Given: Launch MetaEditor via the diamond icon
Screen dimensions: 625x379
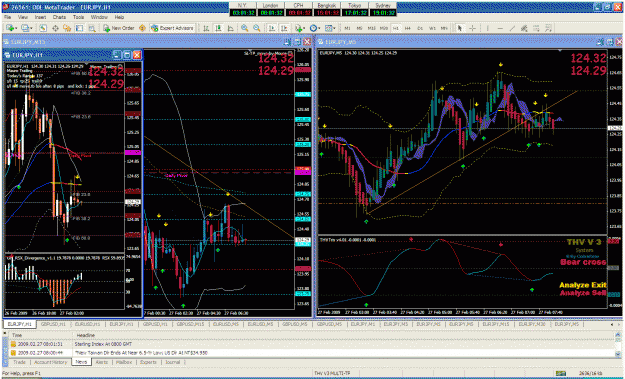Looking at the screenshot, I should 142,28.
